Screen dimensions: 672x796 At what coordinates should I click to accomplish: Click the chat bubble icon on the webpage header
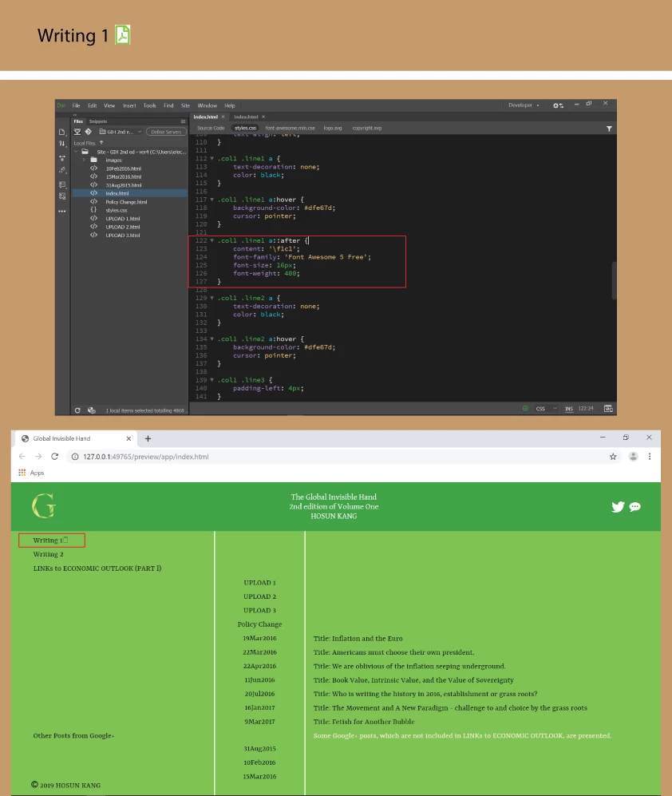pyautogui.click(x=635, y=507)
